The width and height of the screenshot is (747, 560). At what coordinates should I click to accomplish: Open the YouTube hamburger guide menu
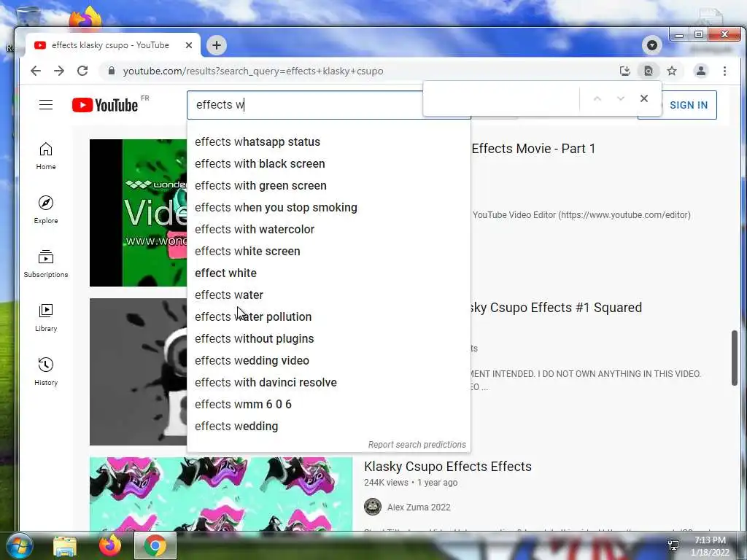click(46, 105)
